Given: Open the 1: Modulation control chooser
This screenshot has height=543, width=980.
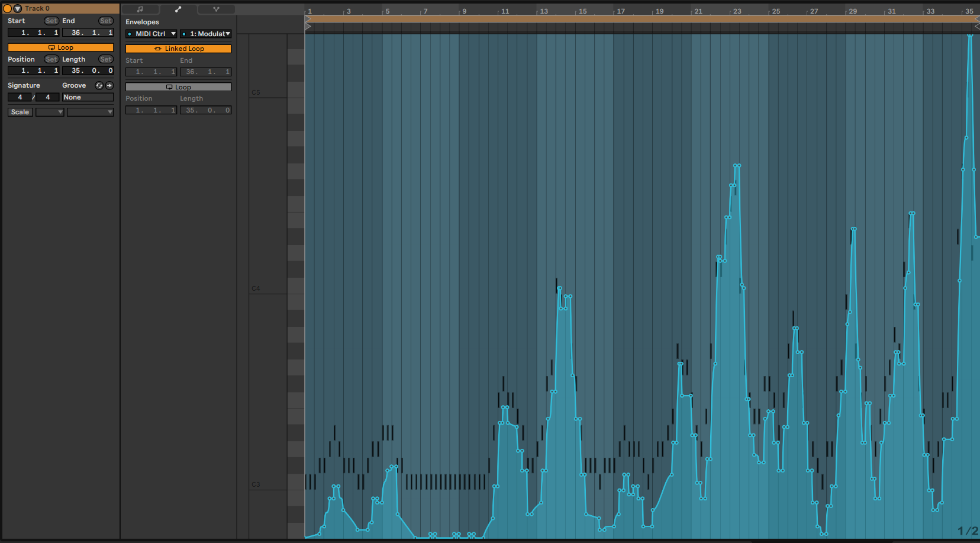Looking at the screenshot, I should 205,34.
